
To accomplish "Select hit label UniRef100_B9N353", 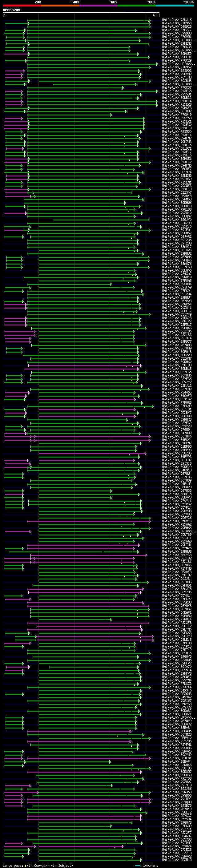I will (x=177, y=792).
